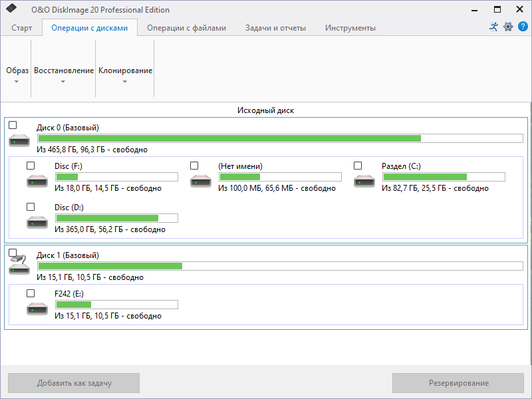Screen dimensions: 532x399
Task: Click text Из 100,0 МБ, 65,6 МБ - свободно
Action: click(x=277, y=188)
